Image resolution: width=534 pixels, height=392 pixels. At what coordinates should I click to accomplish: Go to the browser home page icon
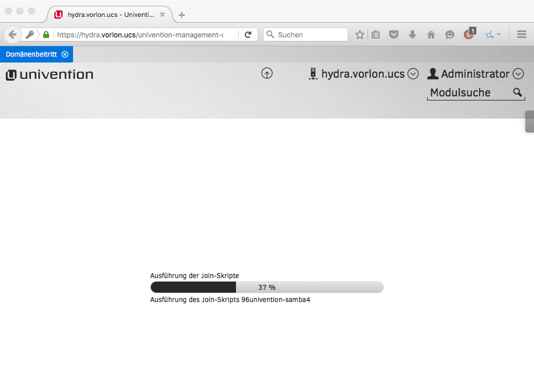(x=431, y=34)
